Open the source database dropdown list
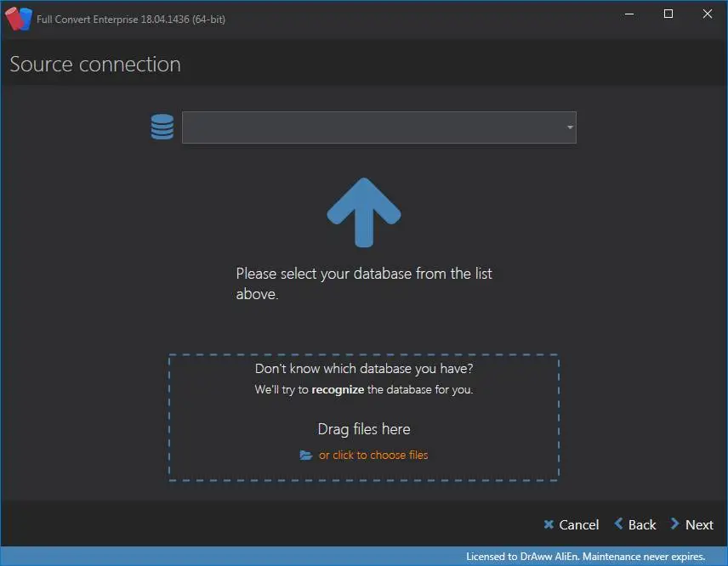Screen dimensions: 728x566 (x=378, y=127)
